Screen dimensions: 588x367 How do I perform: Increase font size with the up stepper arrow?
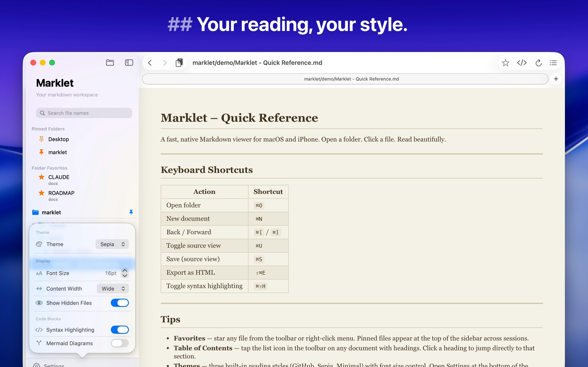click(x=125, y=270)
